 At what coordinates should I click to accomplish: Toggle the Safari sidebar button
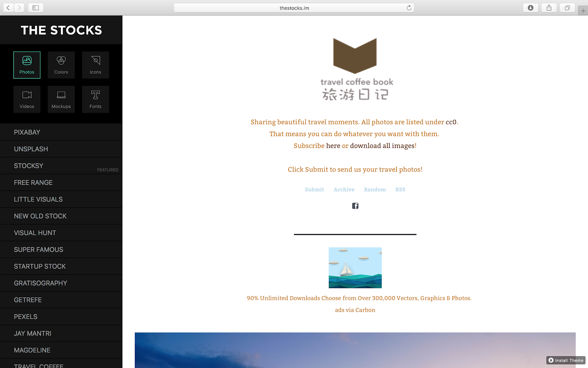point(36,8)
